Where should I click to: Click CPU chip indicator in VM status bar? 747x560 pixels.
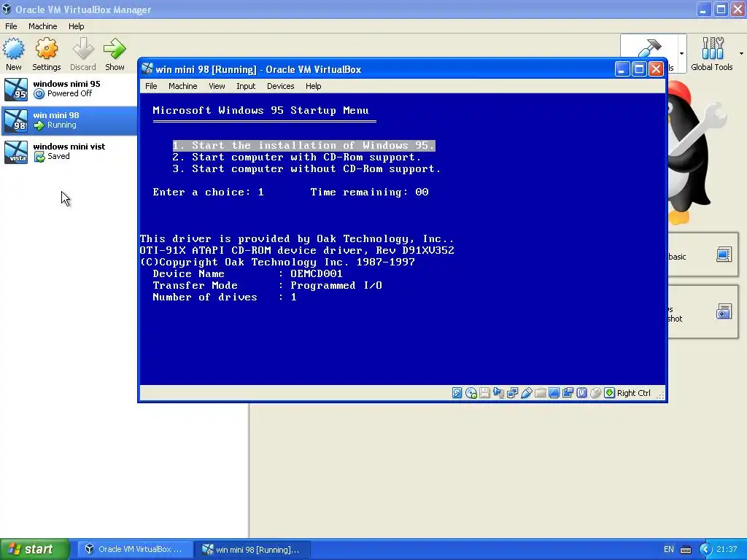[581, 393]
